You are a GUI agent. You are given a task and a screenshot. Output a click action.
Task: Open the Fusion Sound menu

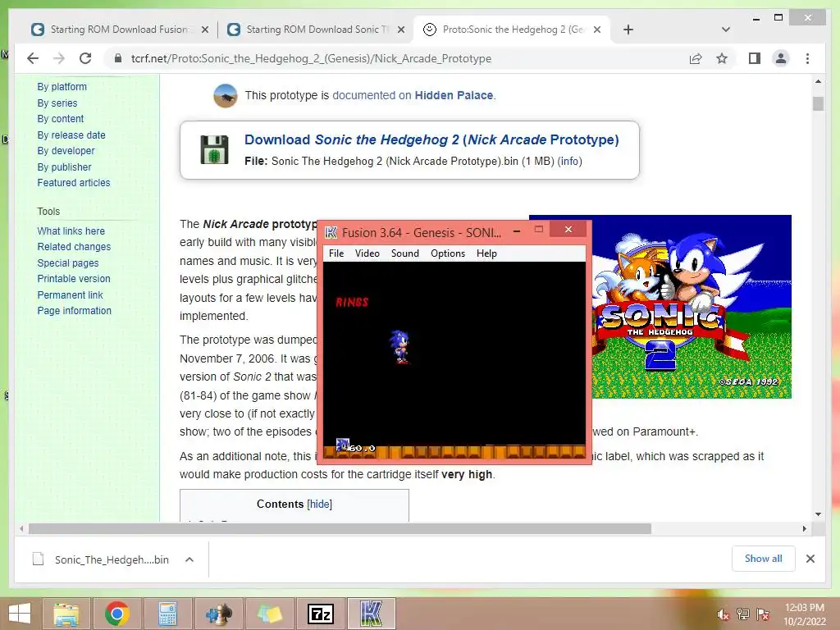click(405, 253)
